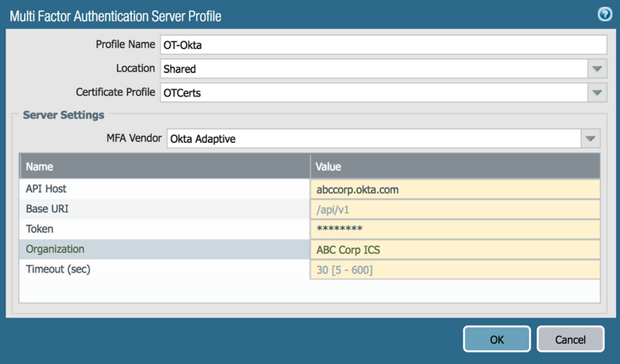Edit the Organization value ABC Corp ICS
Image resolution: width=620 pixels, height=364 pixels.
coord(455,250)
